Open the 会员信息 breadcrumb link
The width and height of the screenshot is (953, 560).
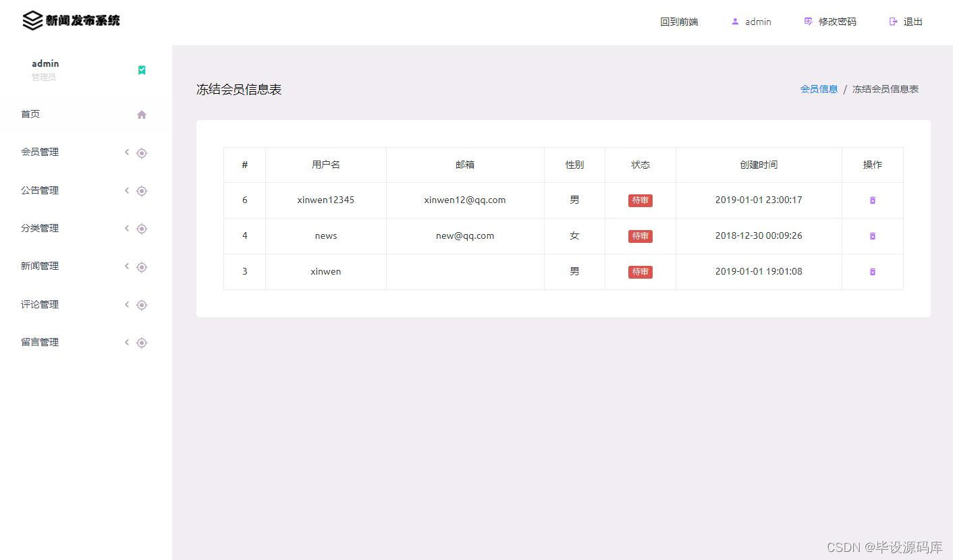(819, 89)
